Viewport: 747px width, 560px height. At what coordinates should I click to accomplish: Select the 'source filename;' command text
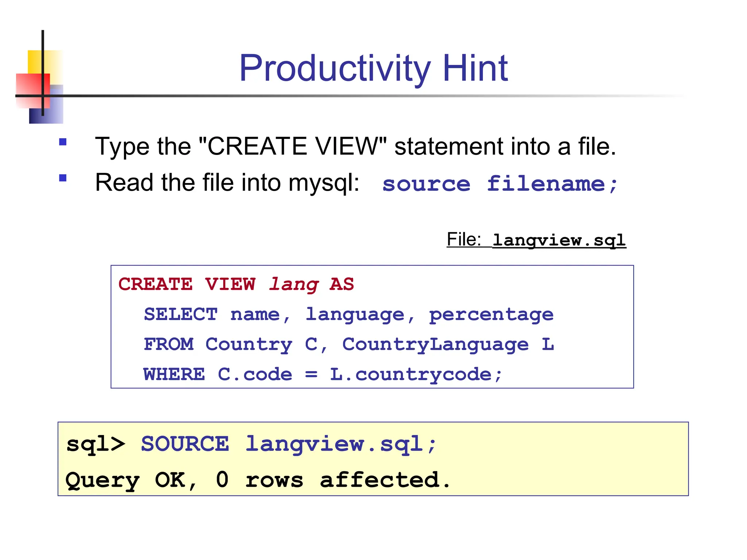(x=500, y=183)
